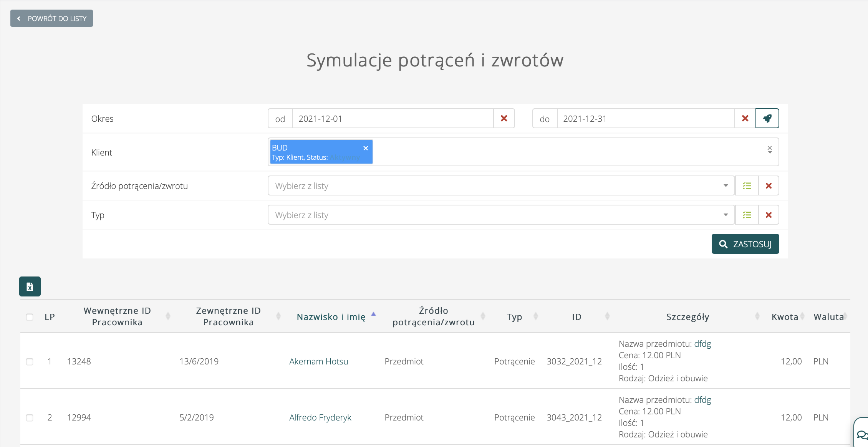Expand the Klient selector arrow
Image resolution: width=868 pixels, height=447 pixels.
tap(770, 152)
